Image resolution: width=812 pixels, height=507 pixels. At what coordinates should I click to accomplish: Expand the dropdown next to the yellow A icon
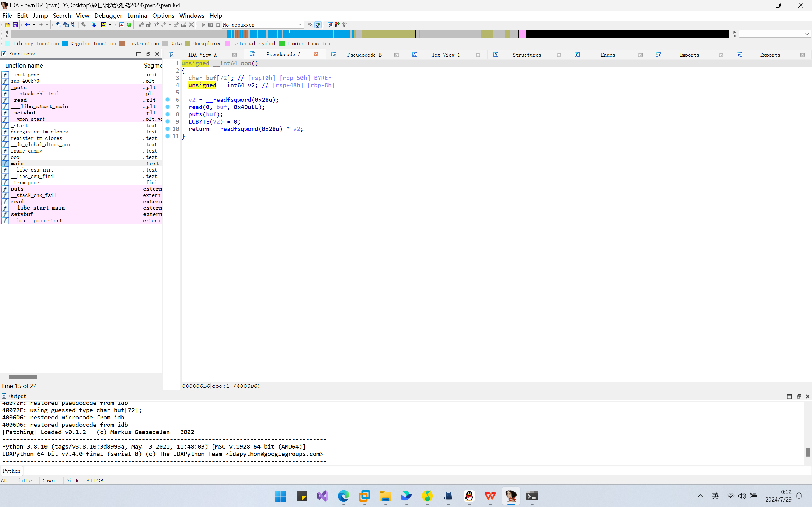click(110, 25)
